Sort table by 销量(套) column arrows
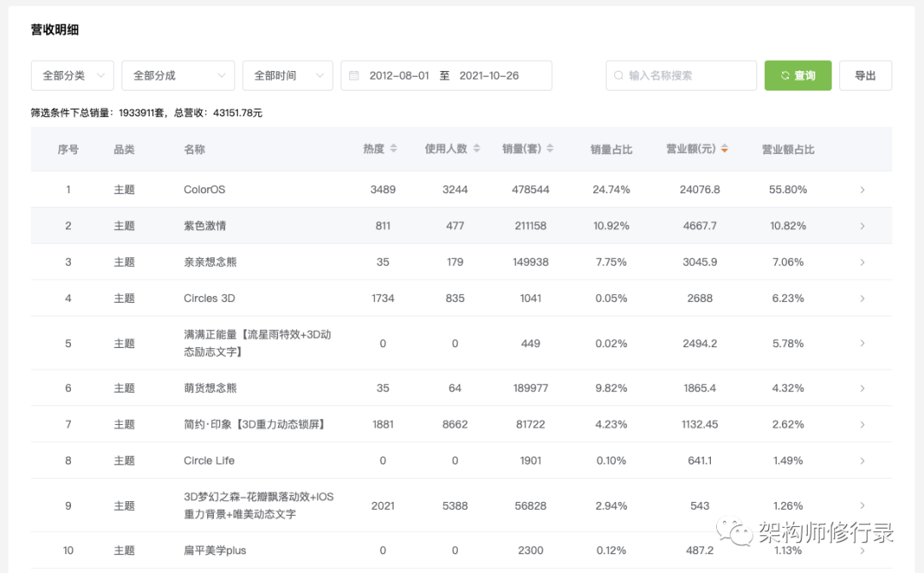This screenshot has width=924, height=573. click(550, 149)
